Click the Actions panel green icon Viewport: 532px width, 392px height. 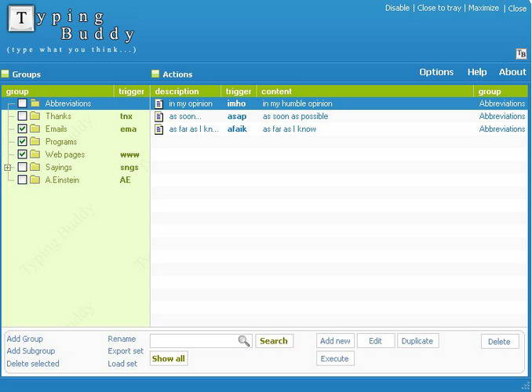click(155, 74)
